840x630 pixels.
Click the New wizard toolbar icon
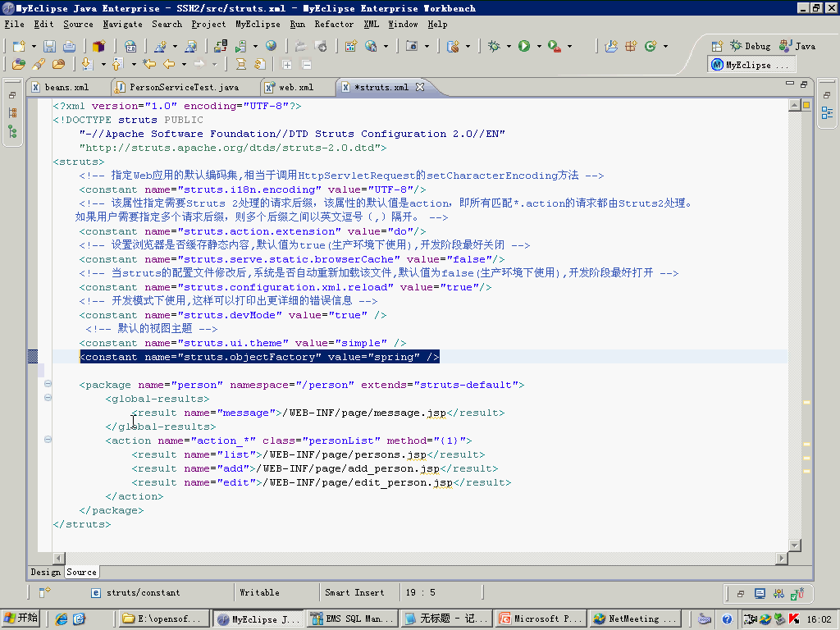(20, 46)
